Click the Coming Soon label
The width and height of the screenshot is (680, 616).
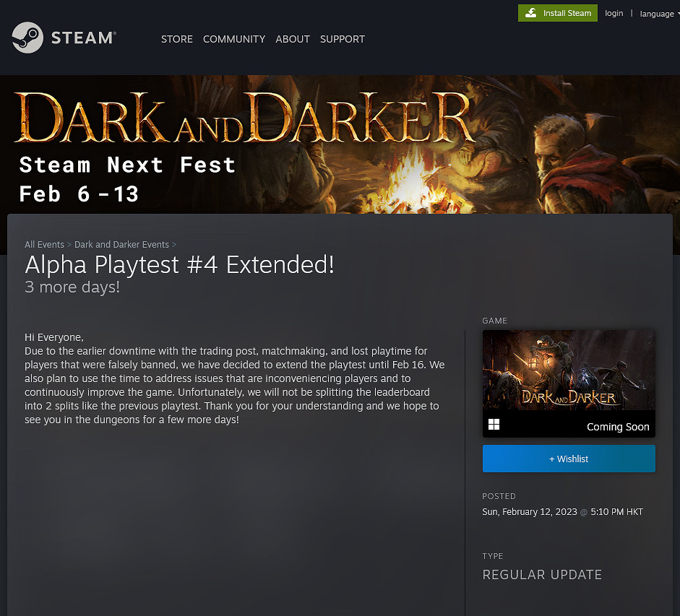[618, 427]
